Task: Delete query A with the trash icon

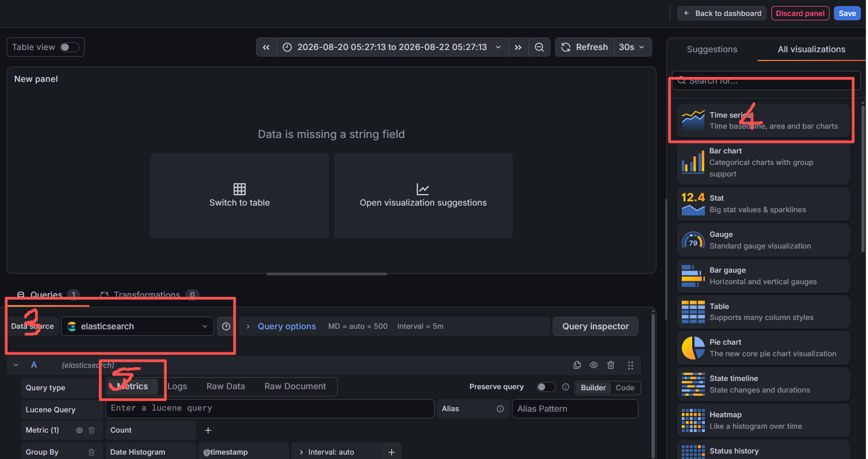Action: click(x=611, y=365)
